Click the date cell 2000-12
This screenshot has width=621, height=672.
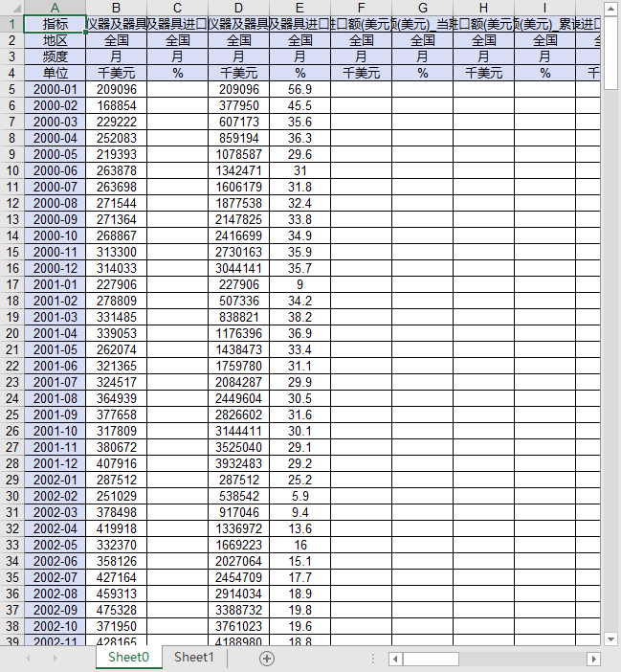55,268
